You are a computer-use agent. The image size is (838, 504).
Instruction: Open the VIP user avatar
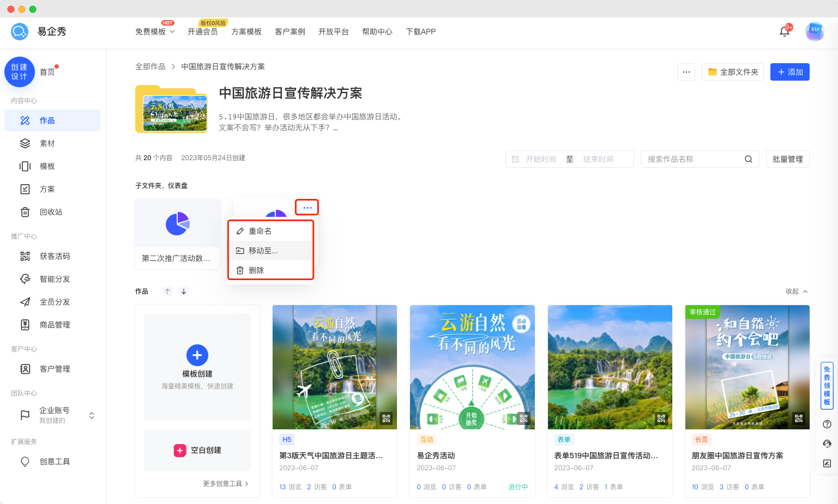coord(815,31)
